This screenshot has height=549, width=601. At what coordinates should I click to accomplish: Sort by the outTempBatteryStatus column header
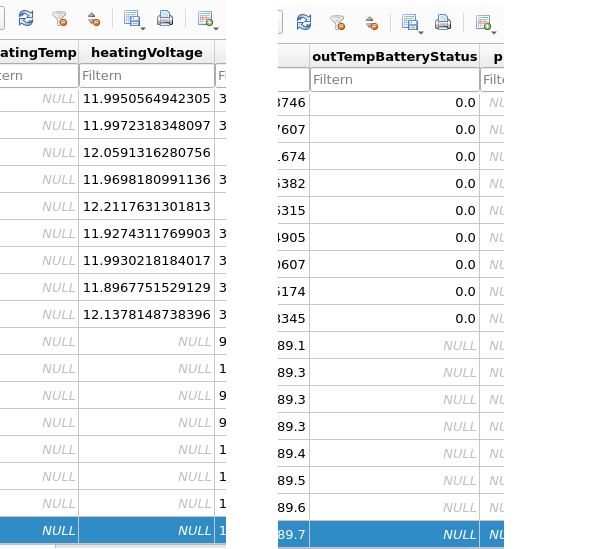394,56
